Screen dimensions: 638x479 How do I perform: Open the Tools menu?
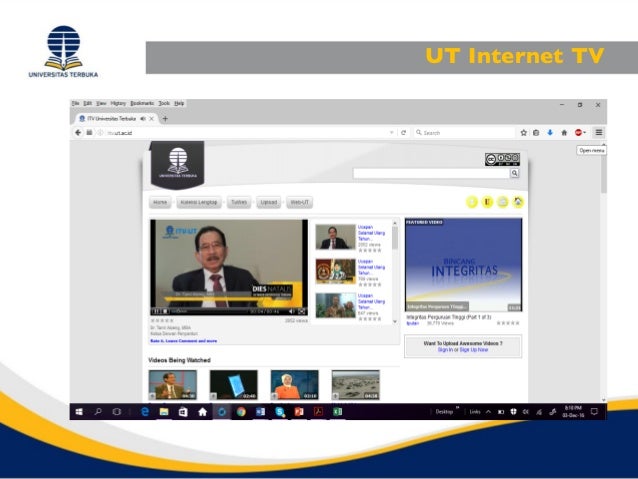coord(164,103)
